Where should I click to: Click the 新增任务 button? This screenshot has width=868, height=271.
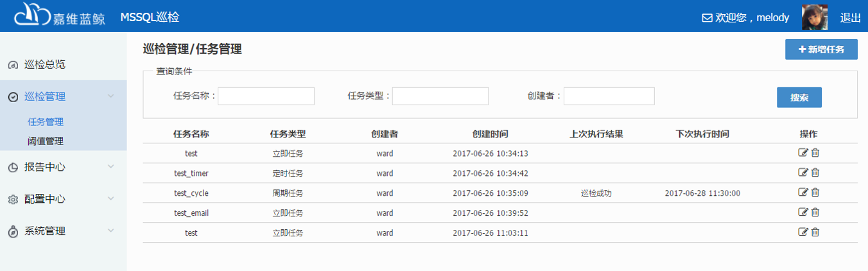(x=821, y=49)
